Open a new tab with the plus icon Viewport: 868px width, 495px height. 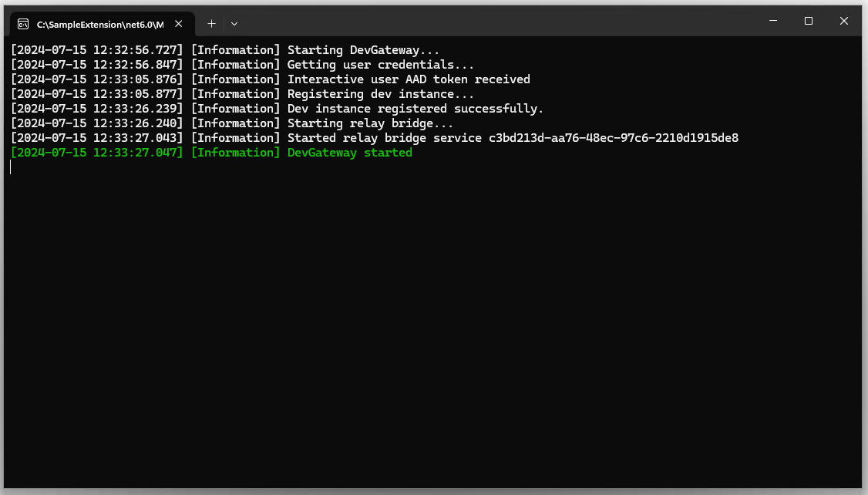[211, 24]
